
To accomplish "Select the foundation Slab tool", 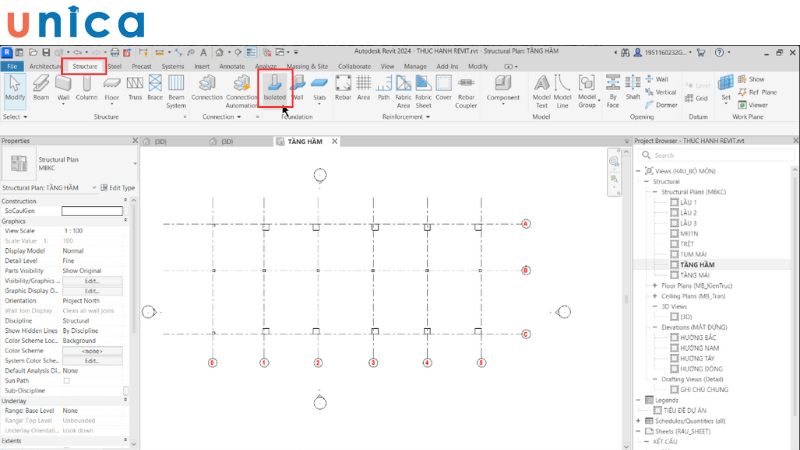I will (319, 88).
